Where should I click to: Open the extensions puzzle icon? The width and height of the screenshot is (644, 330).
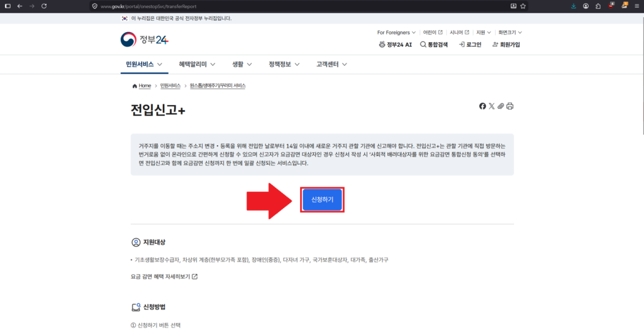point(598,6)
